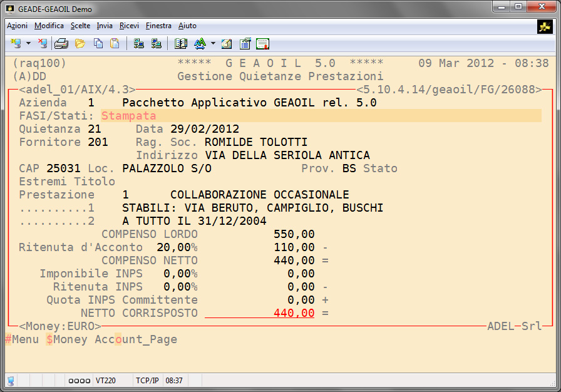Image resolution: width=561 pixels, height=392 pixels.
Task: Select the $Money command in terminal
Action: click(66, 339)
